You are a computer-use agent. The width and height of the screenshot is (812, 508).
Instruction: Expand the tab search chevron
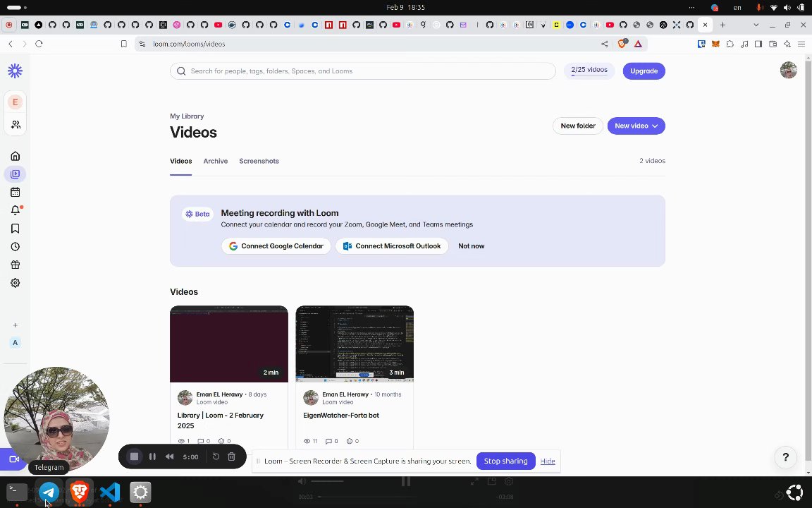pyautogui.click(x=756, y=25)
